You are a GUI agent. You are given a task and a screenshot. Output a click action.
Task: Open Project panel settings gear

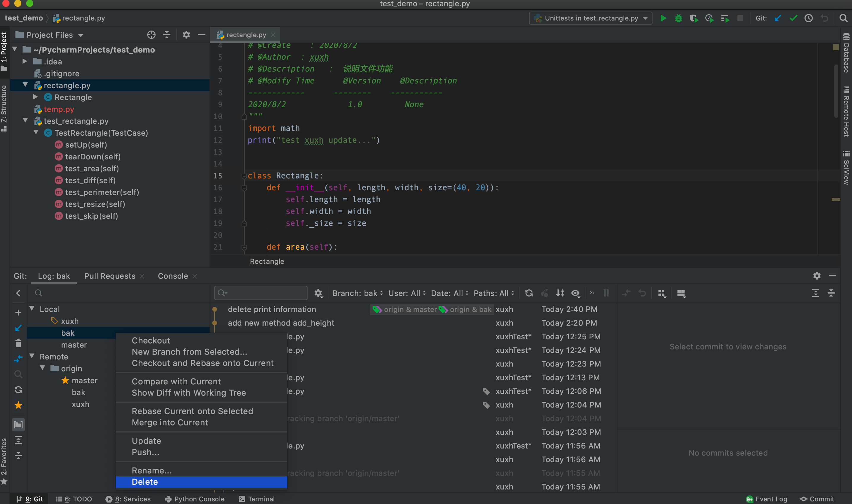[186, 35]
